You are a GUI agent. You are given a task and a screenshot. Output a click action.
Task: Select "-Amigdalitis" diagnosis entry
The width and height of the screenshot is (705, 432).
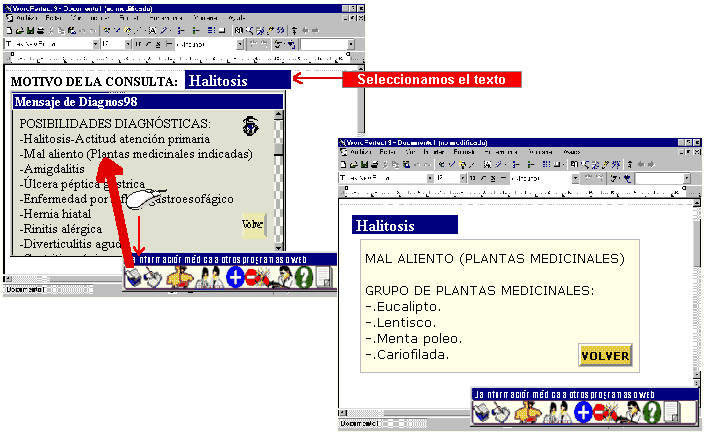pyautogui.click(x=52, y=169)
